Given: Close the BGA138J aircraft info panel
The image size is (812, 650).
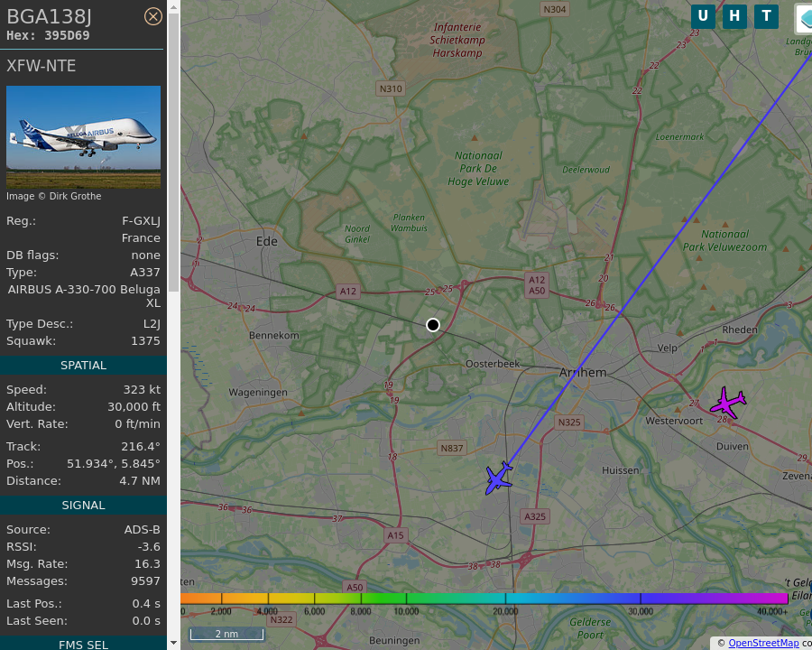Looking at the screenshot, I should point(152,16).
